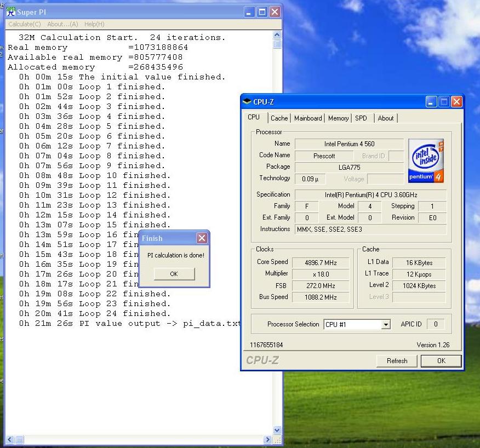Open the Calculate(C) menu in Super PI

25,24
